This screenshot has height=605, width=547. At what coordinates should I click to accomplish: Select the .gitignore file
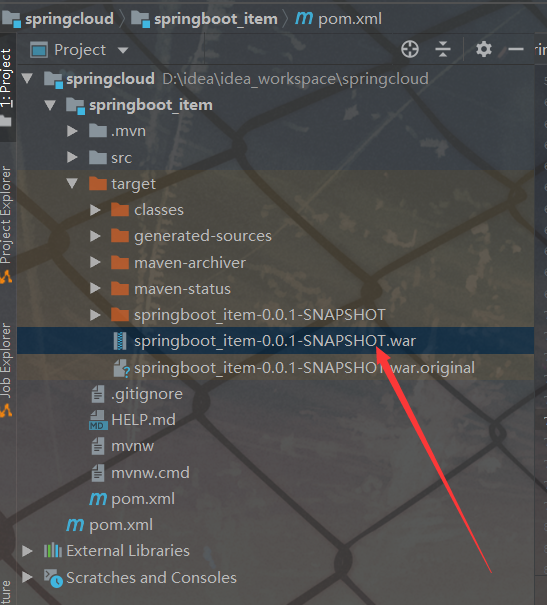point(147,394)
